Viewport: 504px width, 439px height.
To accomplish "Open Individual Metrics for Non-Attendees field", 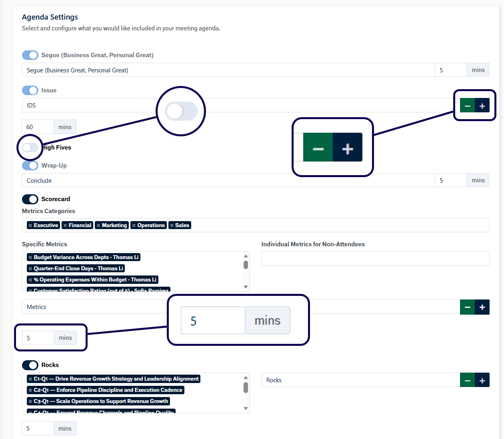I will coord(375,258).
